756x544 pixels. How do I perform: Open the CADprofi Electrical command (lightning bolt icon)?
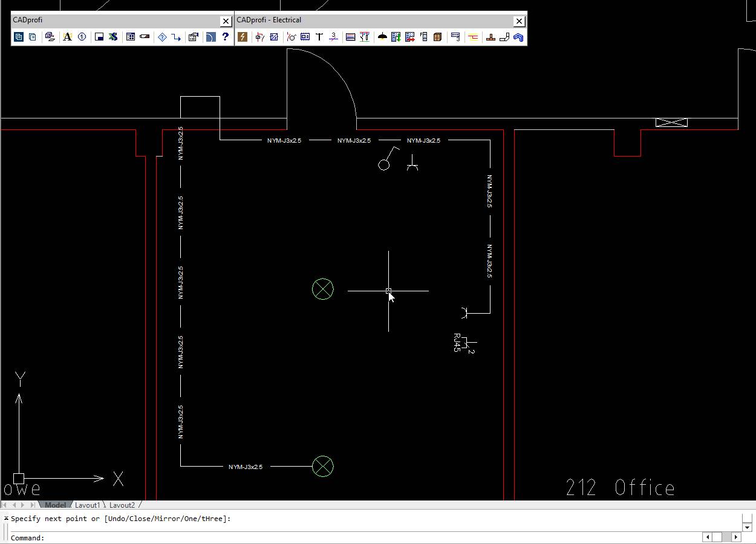243,37
